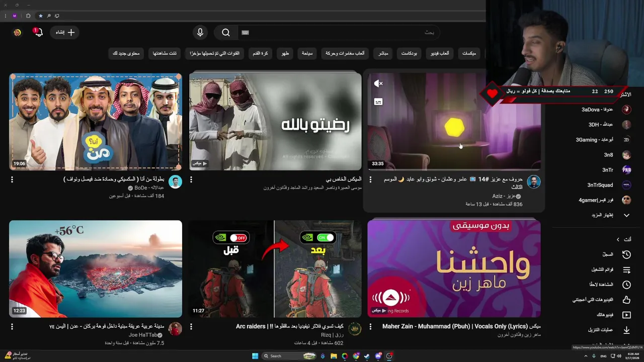
Task: Open the Joe HaTTab channel avatar
Action: coord(175,329)
